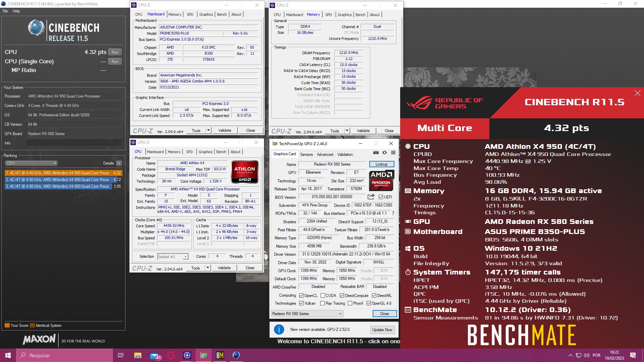This screenshot has width=644, height=362.
Task: Toggle the Vulkan checkbox
Action: pyautogui.click(x=302, y=303)
